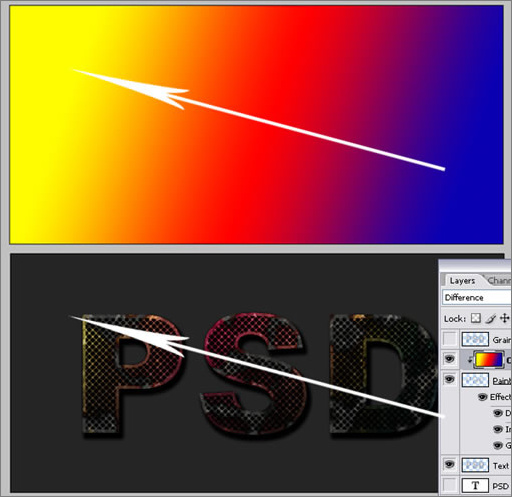Click the clipping arrow on the gradient layer
Viewport: 512px width, 497px height.
(x=470, y=360)
